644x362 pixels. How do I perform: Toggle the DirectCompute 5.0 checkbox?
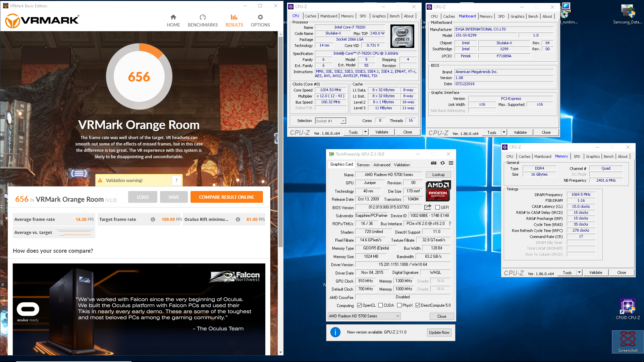tap(418, 305)
